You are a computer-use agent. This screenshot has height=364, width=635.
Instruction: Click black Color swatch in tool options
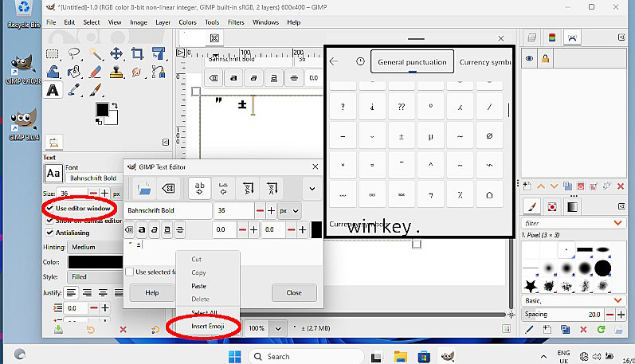point(95,262)
